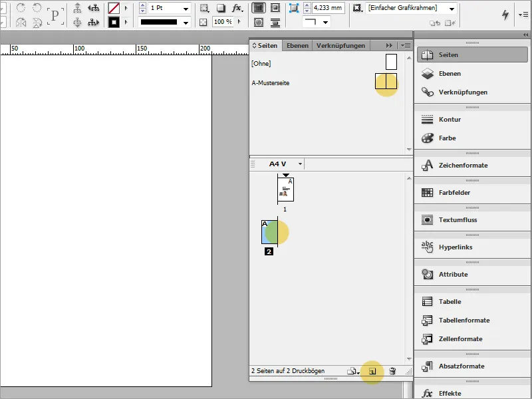Open the Tabelle panel icon
Viewport: 532px width, 399px height.
[x=427, y=302]
